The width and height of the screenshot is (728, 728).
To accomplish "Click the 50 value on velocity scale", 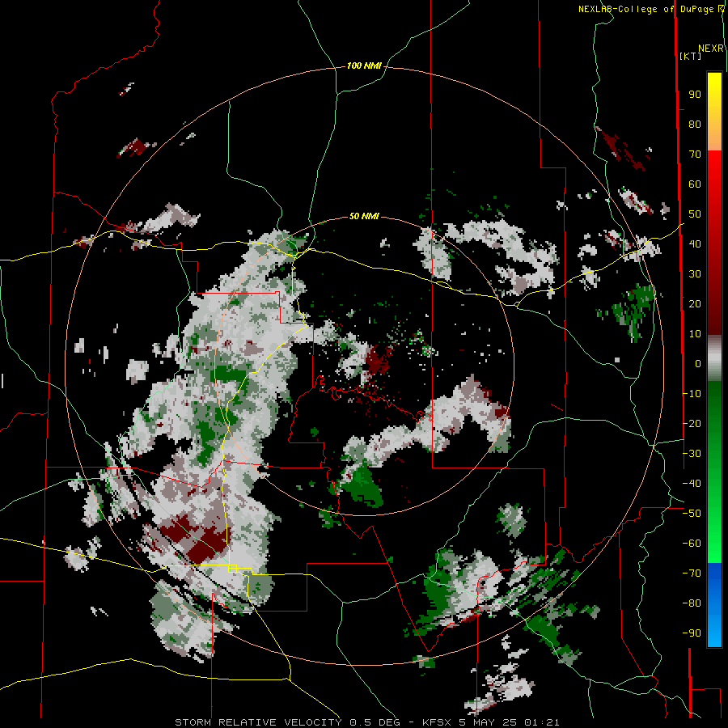I will 695,214.
